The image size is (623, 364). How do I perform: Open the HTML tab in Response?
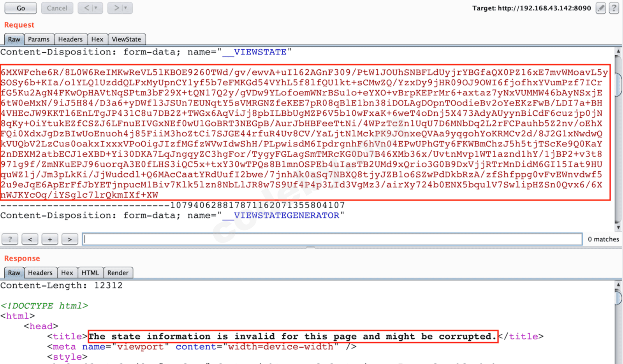coord(90,273)
